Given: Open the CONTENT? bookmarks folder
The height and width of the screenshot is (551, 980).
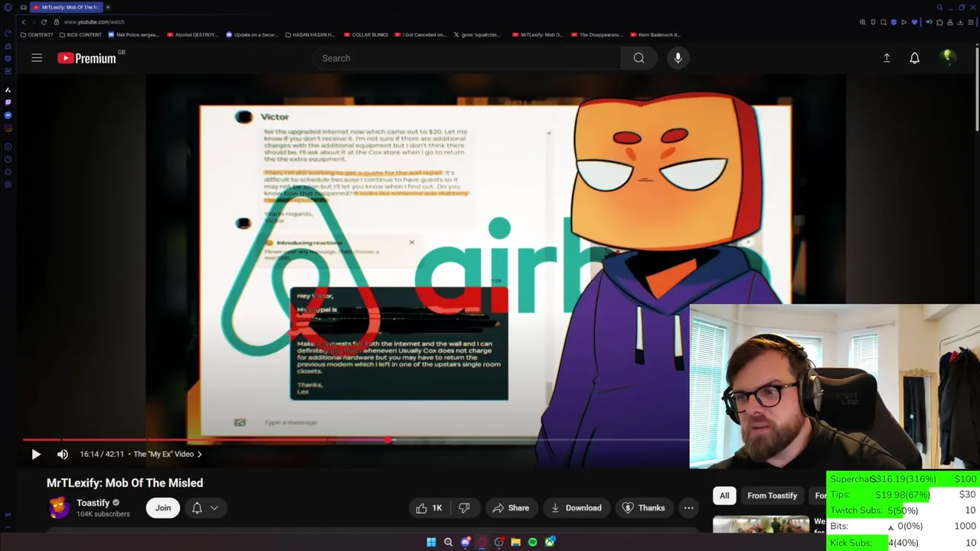Looking at the screenshot, I should pos(37,34).
